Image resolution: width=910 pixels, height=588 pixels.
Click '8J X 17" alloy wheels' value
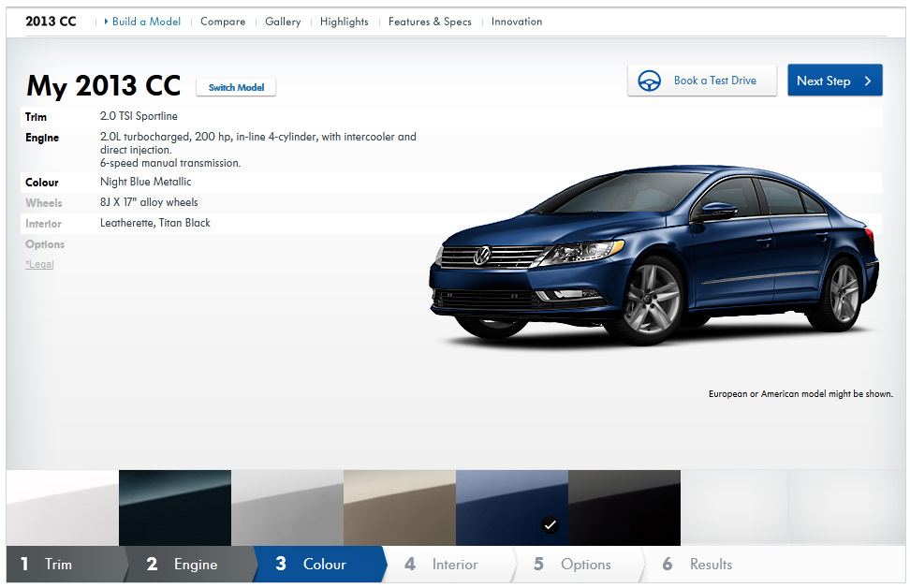[x=149, y=202]
